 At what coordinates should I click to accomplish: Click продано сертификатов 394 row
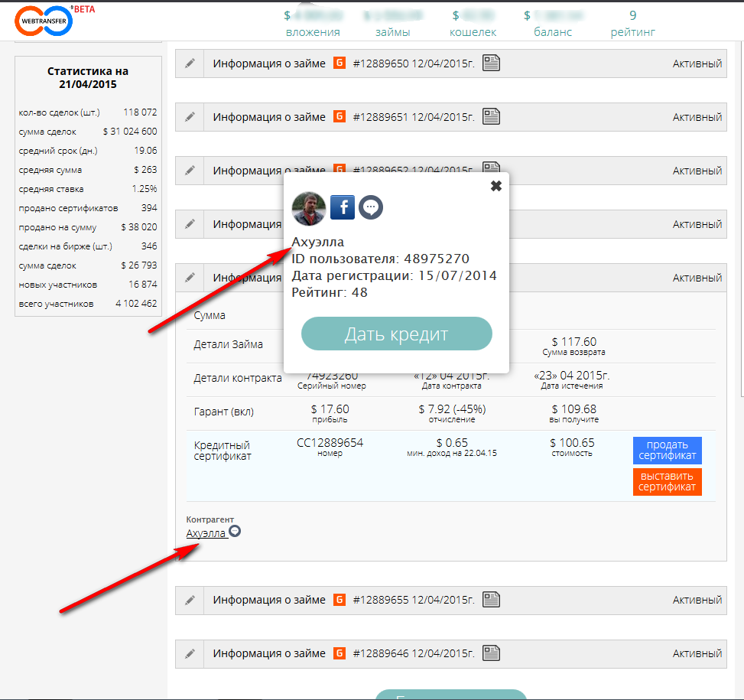(88, 208)
